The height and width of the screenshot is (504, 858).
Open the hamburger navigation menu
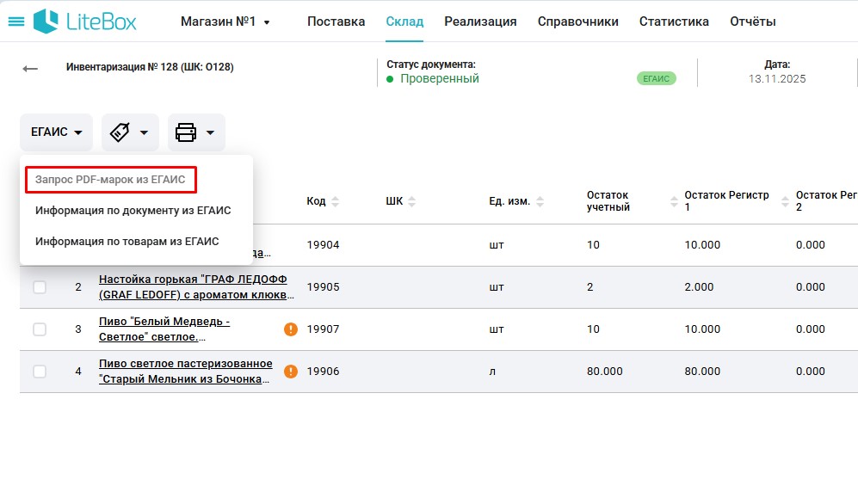point(15,22)
